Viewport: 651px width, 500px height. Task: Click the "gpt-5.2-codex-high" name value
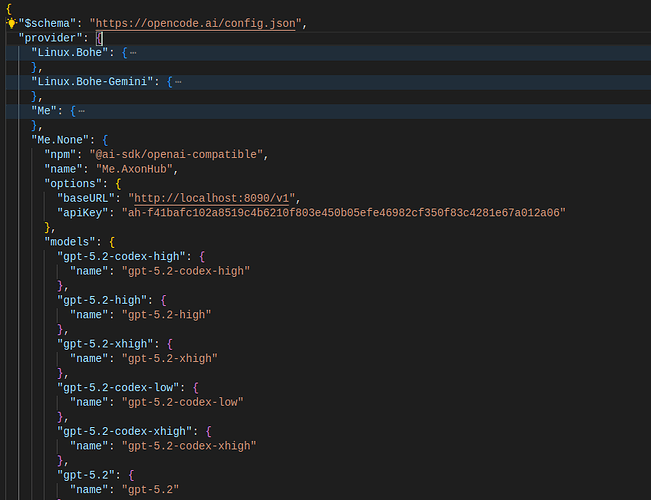[186, 271]
